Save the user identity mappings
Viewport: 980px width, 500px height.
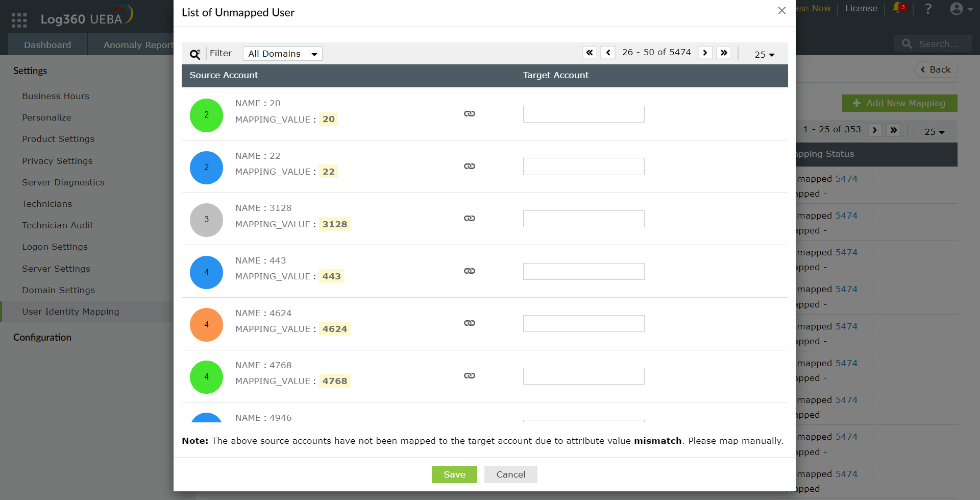coord(454,474)
